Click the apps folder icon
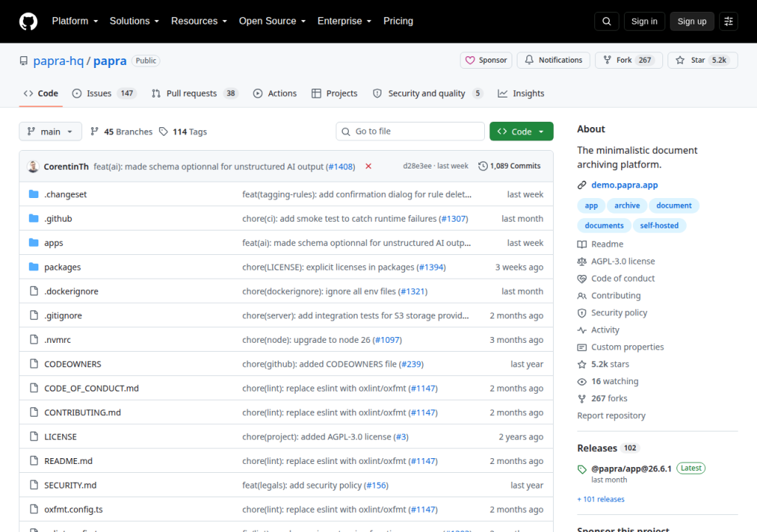The width and height of the screenshot is (757, 532). (x=33, y=242)
